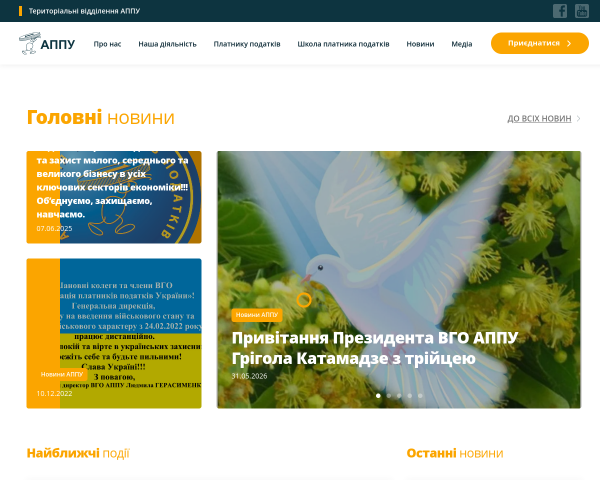The image size is (600, 480).
Task: Click the Головні новини heading
Action: [101, 118]
